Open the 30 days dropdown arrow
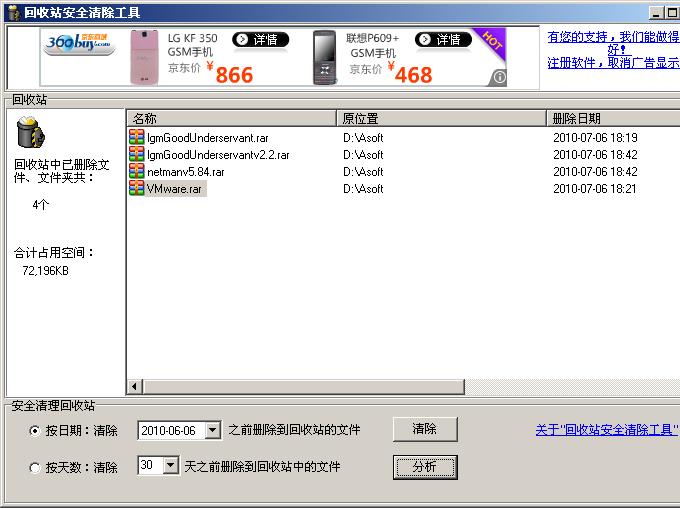The height and width of the screenshot is (508, 680). [171, 465]
